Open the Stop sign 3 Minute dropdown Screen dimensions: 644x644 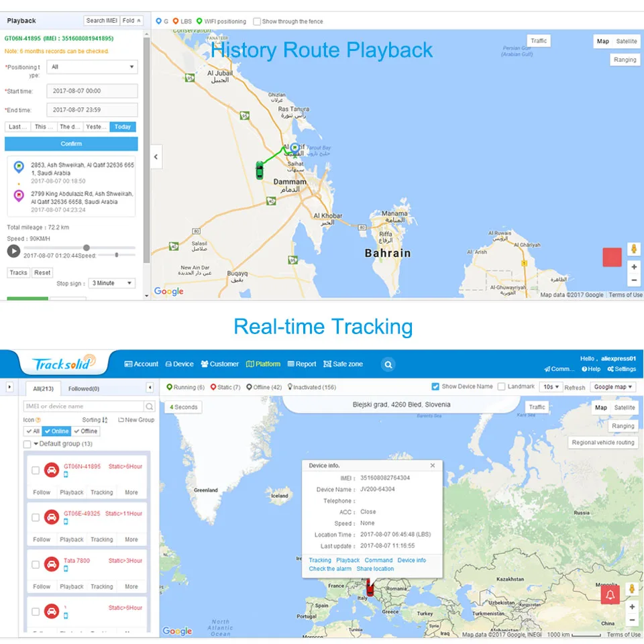click(x=112, y=283)
